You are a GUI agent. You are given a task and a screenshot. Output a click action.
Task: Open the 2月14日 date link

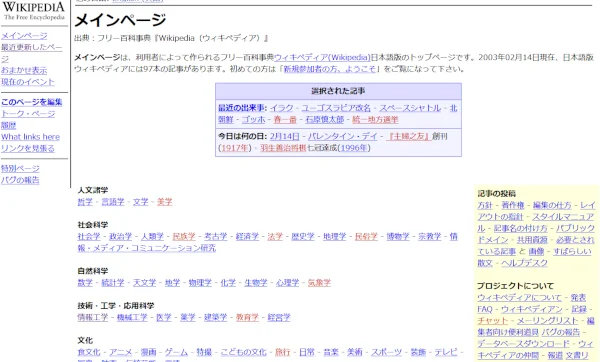coord(284,136)
